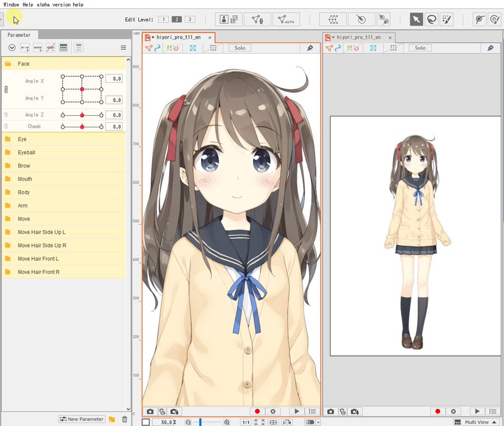Click the pen lock icon in right view toolbar
The height and width of the screenshot is (426, 504).
point(490,48)
